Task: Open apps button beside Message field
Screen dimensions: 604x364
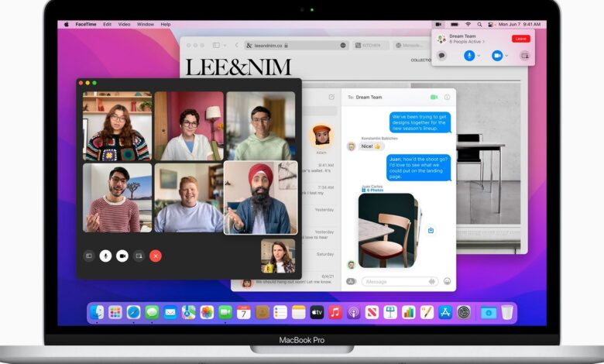Action: [x=351, y=282]
